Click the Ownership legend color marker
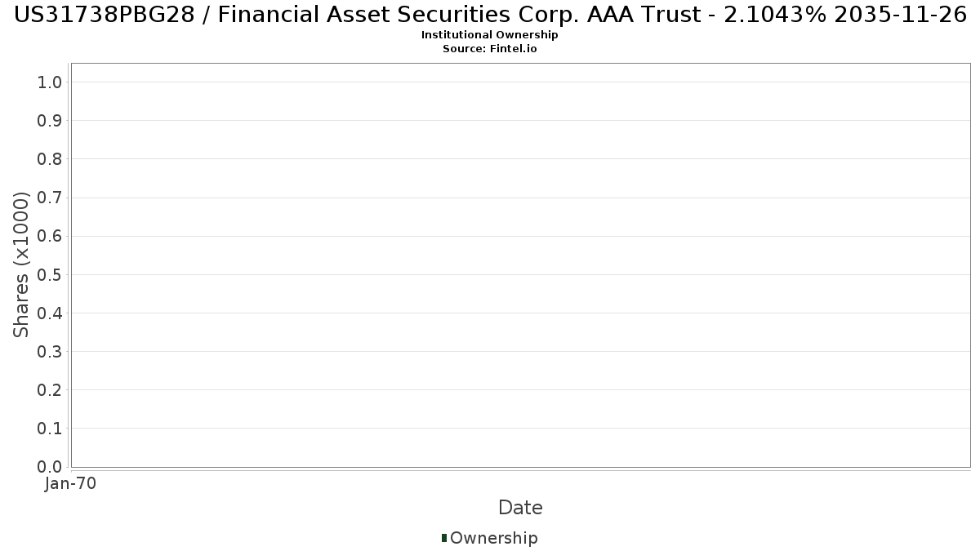The width and height of the screenshot is (980, 551). click(444, 538)
